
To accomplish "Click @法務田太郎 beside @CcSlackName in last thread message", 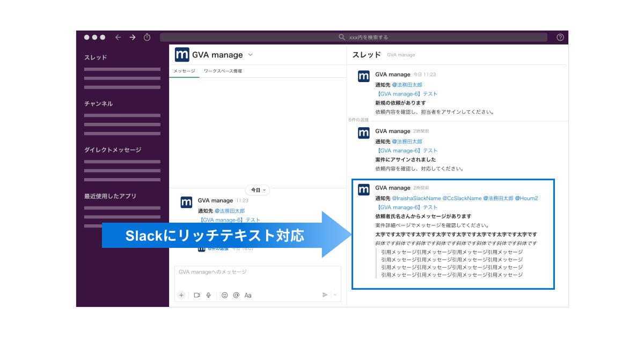I will click(x=499, y=199).
